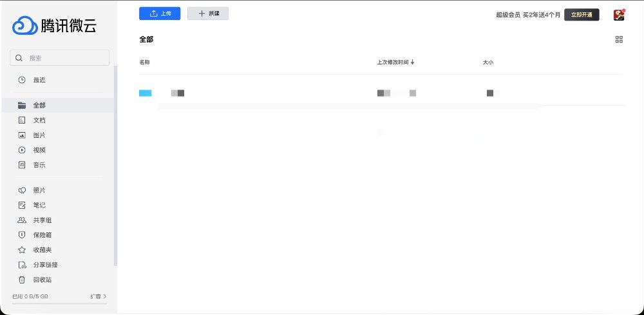Click the link-file icon beside 分享链接
The image size is (644, 315).
(22, 265)
